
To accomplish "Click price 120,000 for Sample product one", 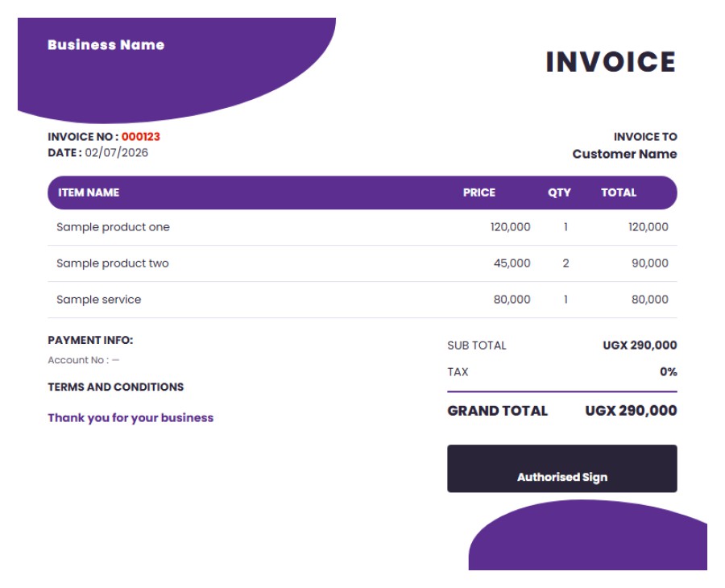I will (511, 227).
